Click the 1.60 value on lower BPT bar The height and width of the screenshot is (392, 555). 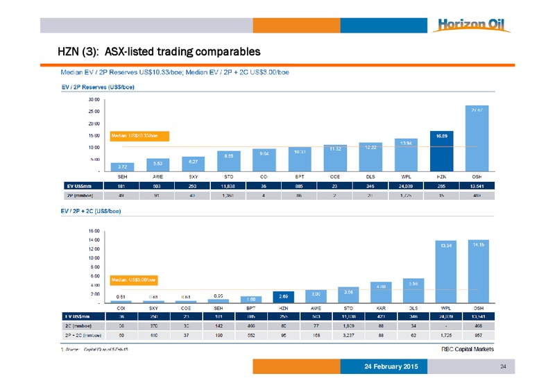click(x=251, y=299)
